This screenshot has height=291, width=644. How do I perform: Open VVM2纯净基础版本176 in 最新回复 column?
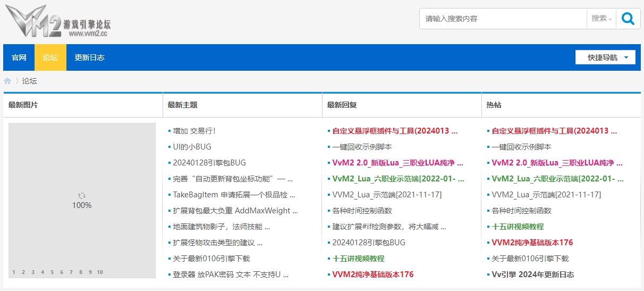(373, 275)
